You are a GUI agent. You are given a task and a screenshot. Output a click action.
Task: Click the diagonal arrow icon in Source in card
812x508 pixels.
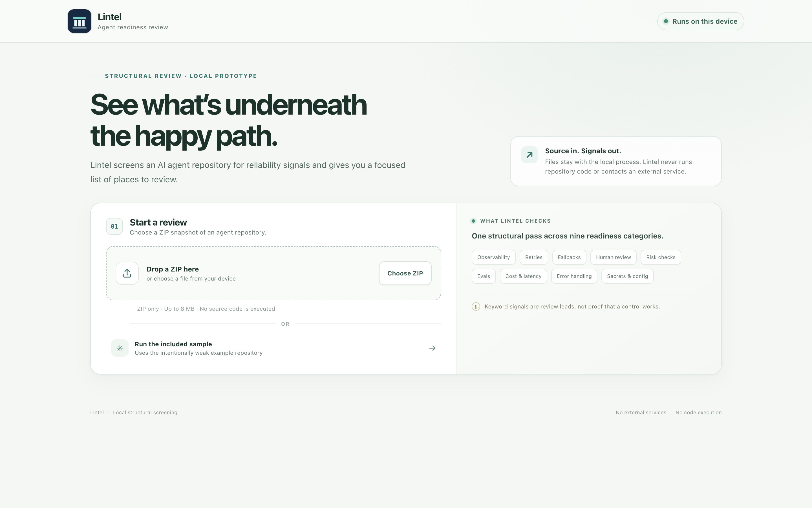point(529,155)
